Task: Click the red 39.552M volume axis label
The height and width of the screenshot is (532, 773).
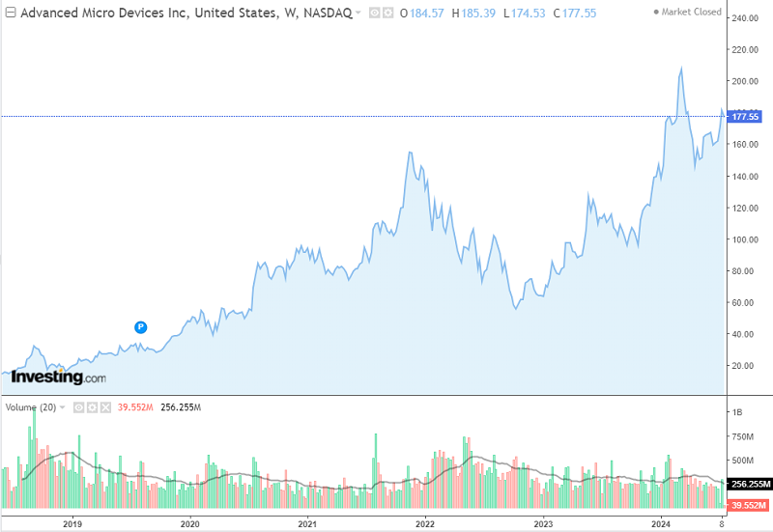Action: pos(747,505)
